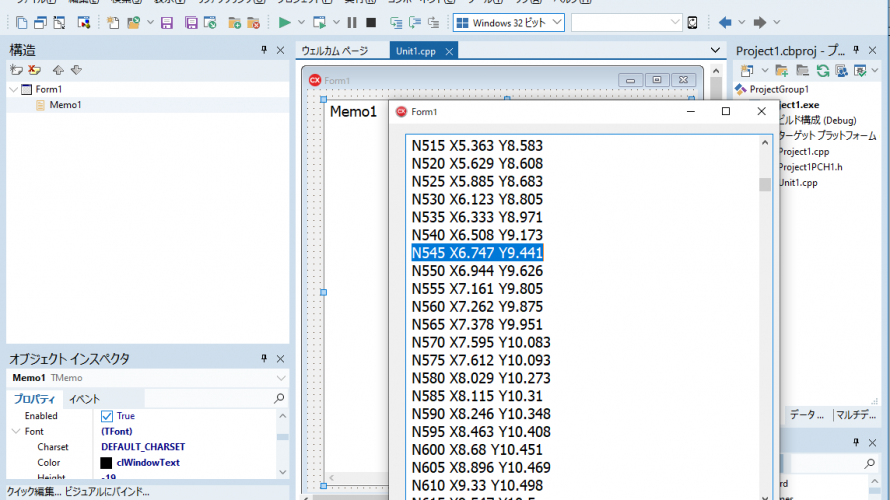Image resolution: width=890 pixels, height=500 pixels.
Task: Collapse the Form1 node in Structure tree
Action: (14, 90)
